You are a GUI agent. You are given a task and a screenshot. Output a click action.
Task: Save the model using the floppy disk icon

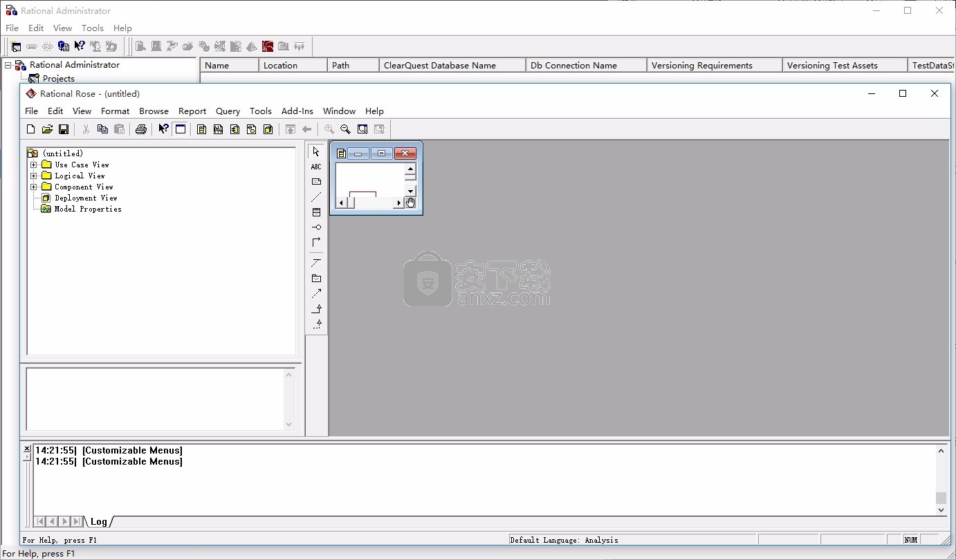[64, 129]
